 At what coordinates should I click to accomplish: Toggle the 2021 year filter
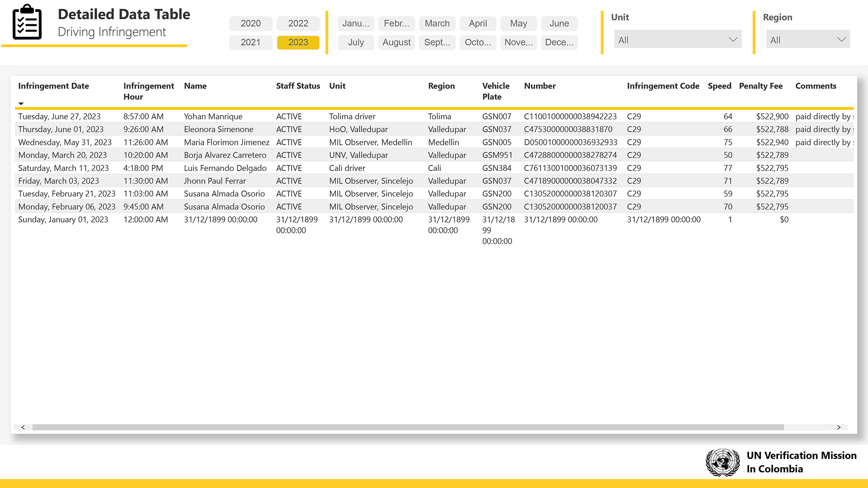(x=251, y=43)
